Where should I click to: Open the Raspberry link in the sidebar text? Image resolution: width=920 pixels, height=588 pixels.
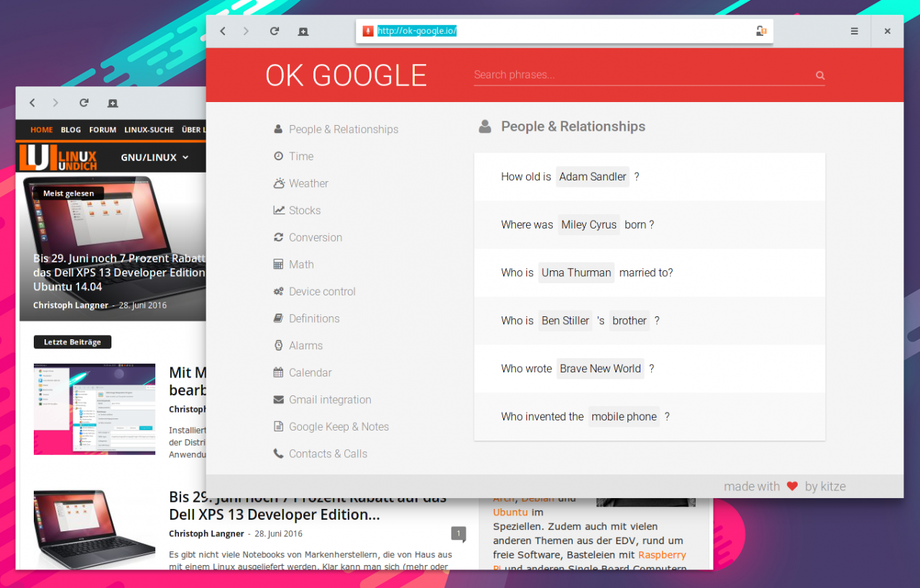coord(662,555)
